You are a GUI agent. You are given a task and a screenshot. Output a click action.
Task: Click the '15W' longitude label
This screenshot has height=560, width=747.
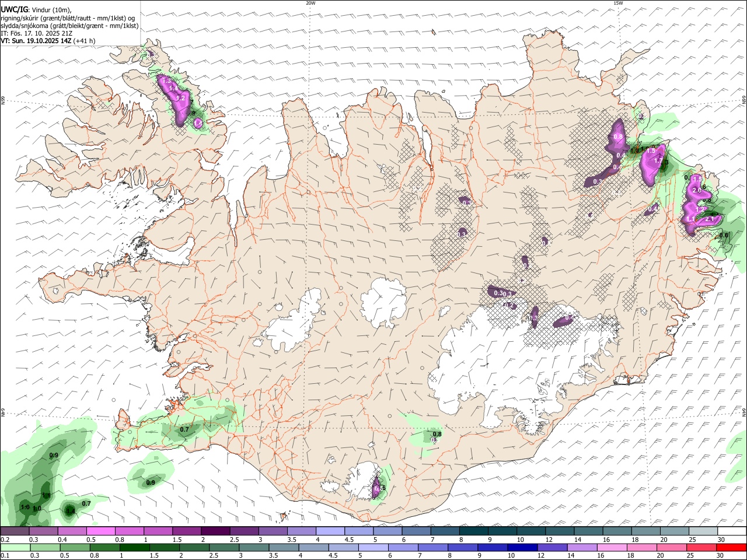tap(618, 3)
